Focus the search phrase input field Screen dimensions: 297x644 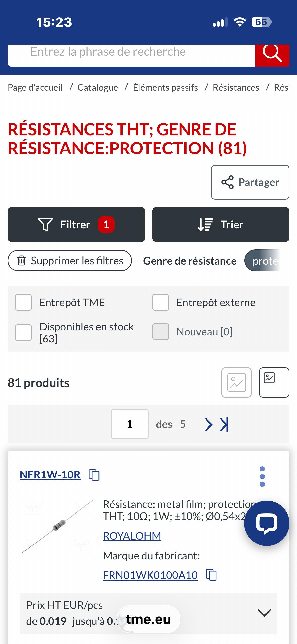[131, 52]
